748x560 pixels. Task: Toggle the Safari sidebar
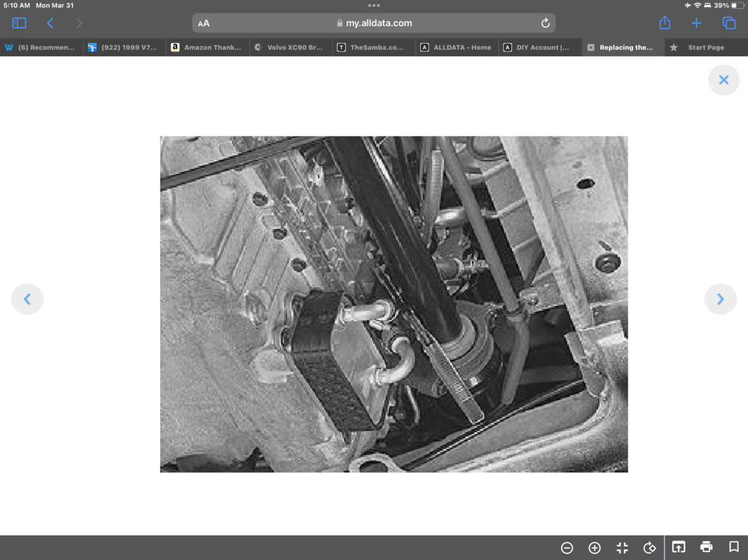[x=19, y=23]
